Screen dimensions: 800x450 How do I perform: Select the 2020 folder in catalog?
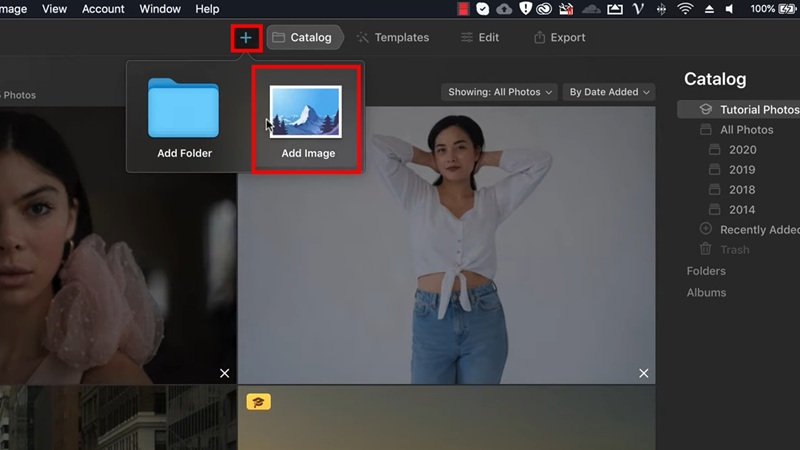[x=741, y=150]
